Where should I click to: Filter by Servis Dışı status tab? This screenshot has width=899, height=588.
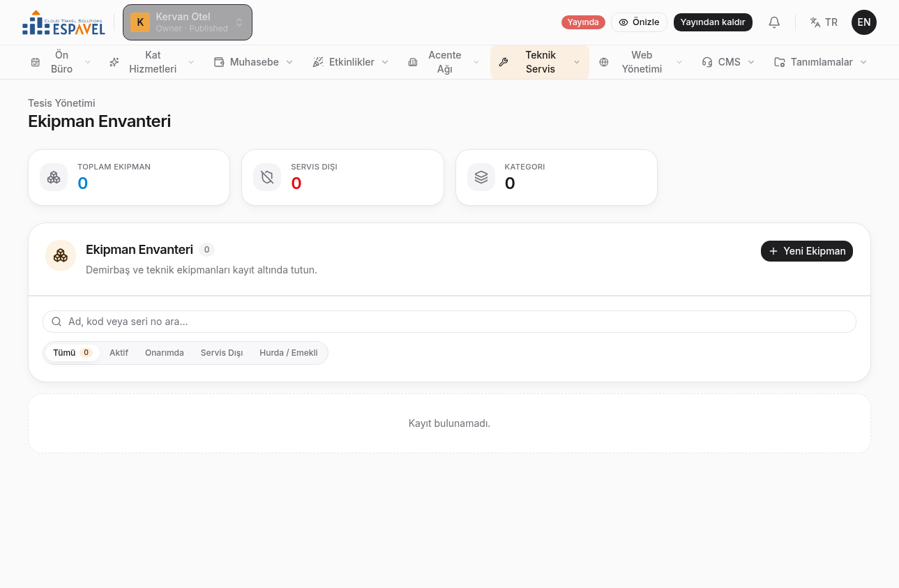click(222, 353)
